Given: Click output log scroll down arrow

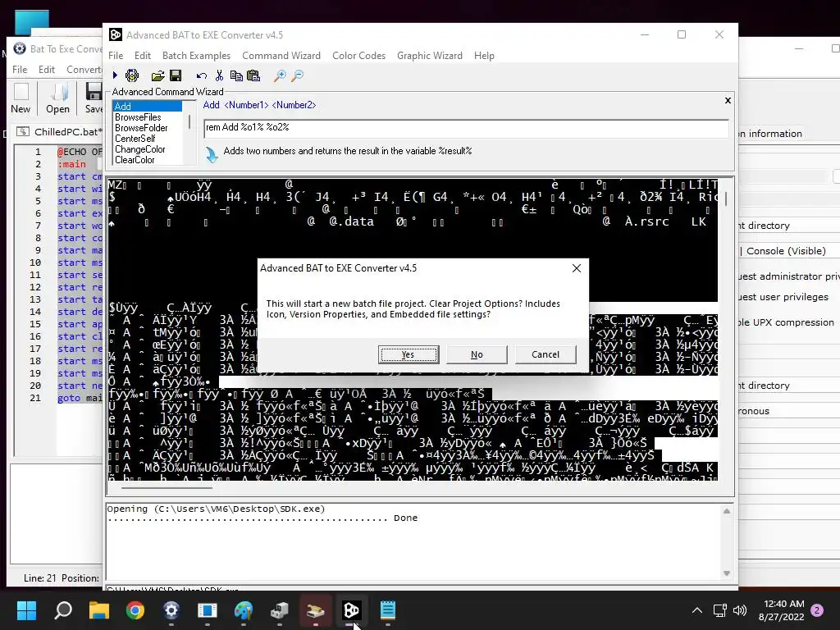Looking at the screenshot, I should pos(727,573).
